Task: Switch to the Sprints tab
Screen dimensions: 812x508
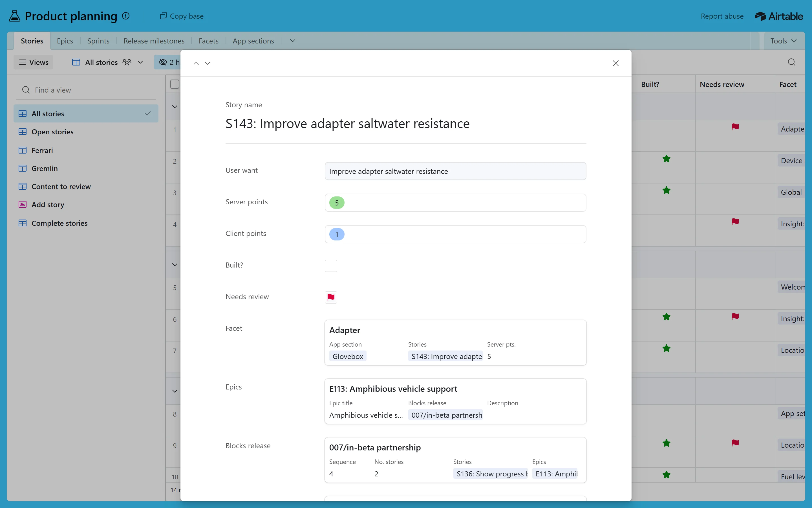Action: [98, 41]
